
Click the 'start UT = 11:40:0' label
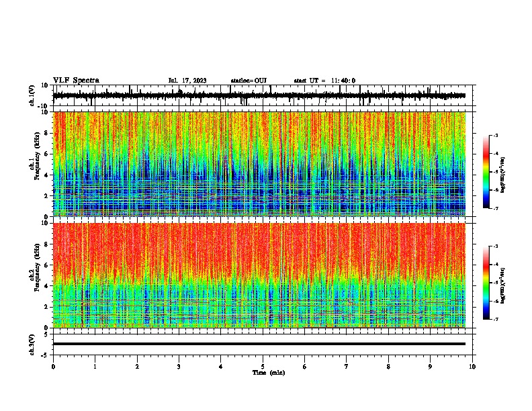tap(324, 81)
